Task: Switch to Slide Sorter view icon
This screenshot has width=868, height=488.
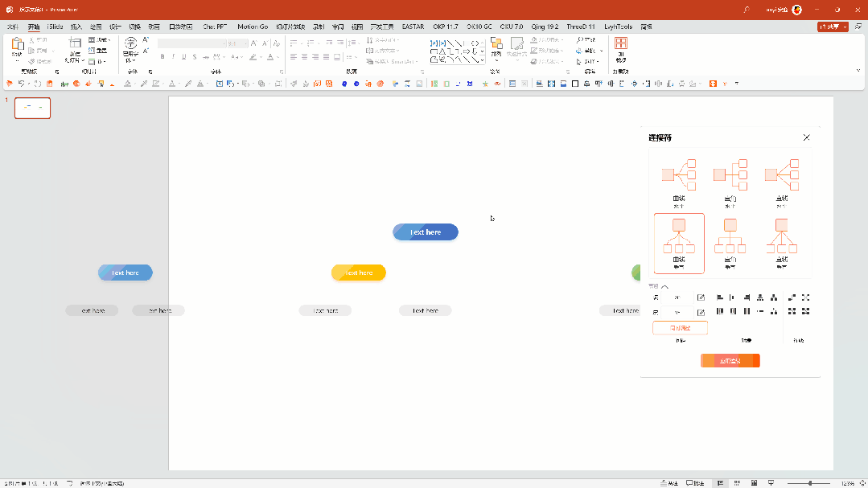Action: click(737, 483)
